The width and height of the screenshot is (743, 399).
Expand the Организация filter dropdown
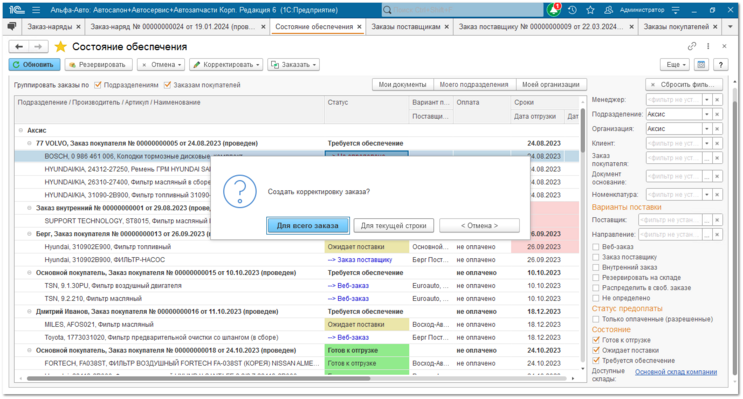click(x=707, y=128)
